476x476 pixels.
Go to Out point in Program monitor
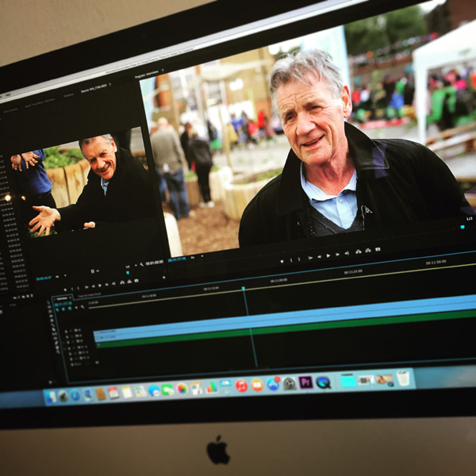[347, 253]
